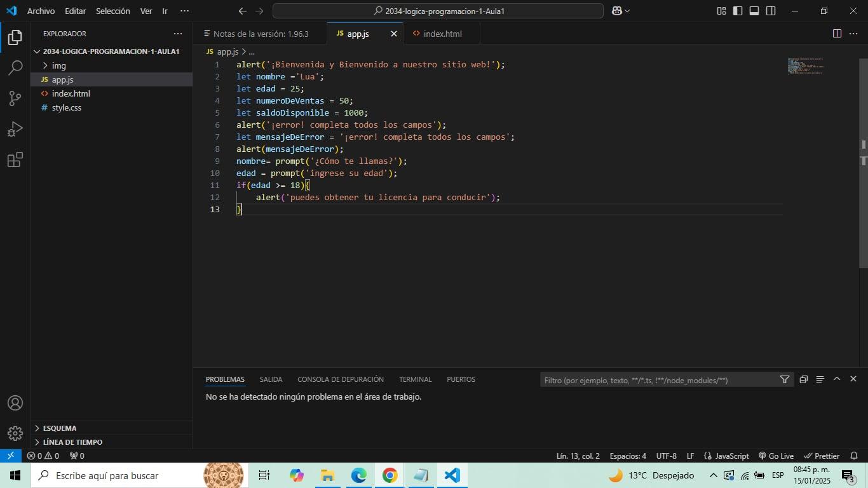Go forward with the navigation arrow
This screenshot has width=868, height=488.
pyautogui.click(x=259, y=11)
